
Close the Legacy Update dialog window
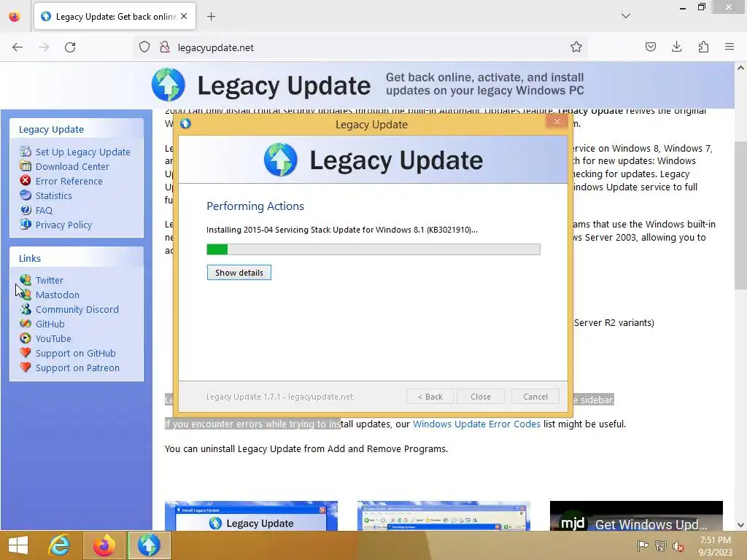(x=557, y=122)
